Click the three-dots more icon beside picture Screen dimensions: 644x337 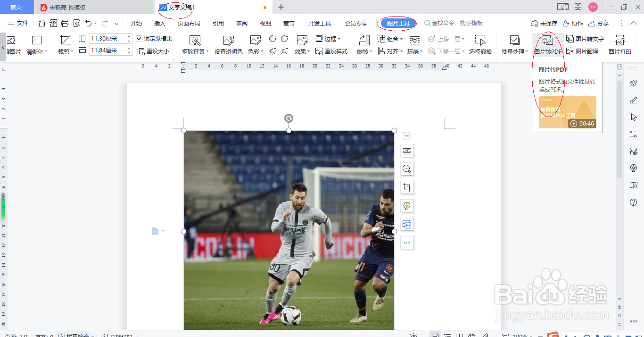tap(407, 243)
